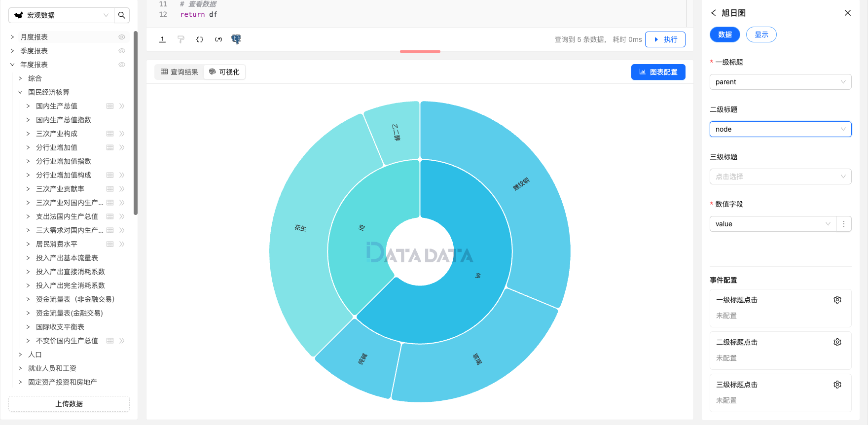
Task: Click the 螺纹钢 sunburst segment
Action: click(521, 184)
